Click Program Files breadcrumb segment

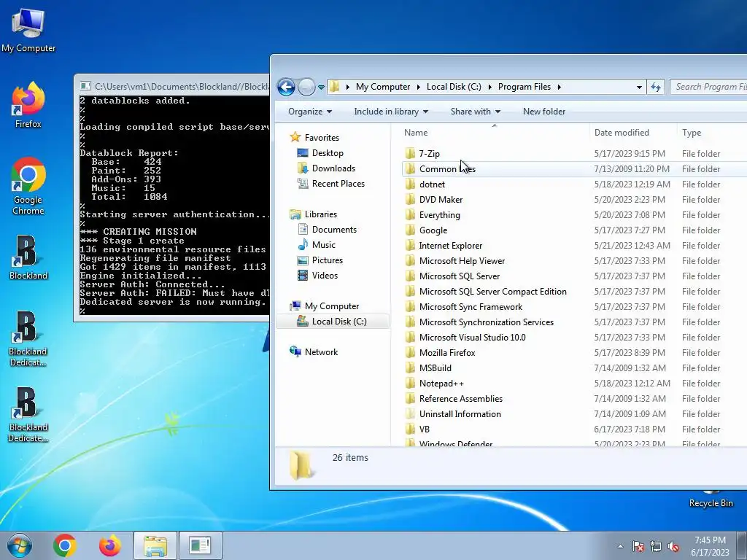524,87
